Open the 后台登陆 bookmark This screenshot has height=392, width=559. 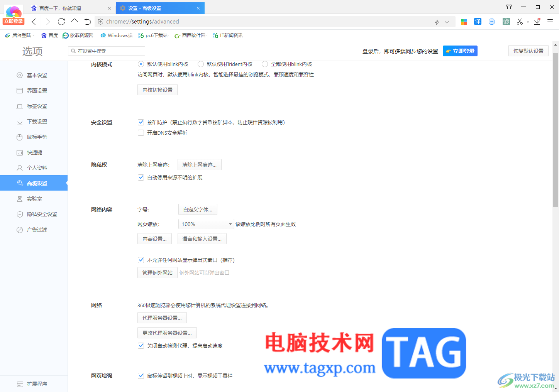coord(19,35)
